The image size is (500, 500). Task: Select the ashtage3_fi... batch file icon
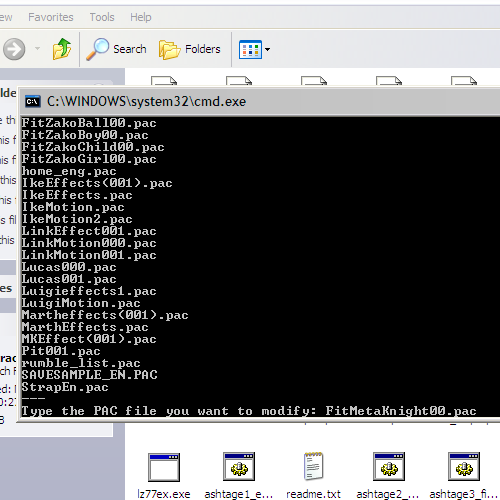[x=464, y=466]
